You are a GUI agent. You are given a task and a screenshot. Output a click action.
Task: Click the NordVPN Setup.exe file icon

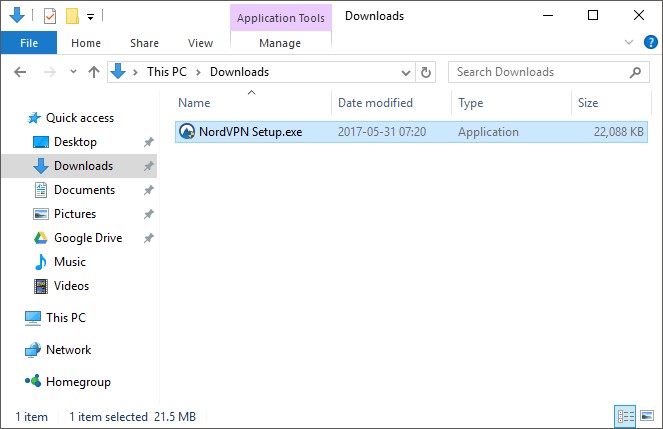(x=187, y=132)
